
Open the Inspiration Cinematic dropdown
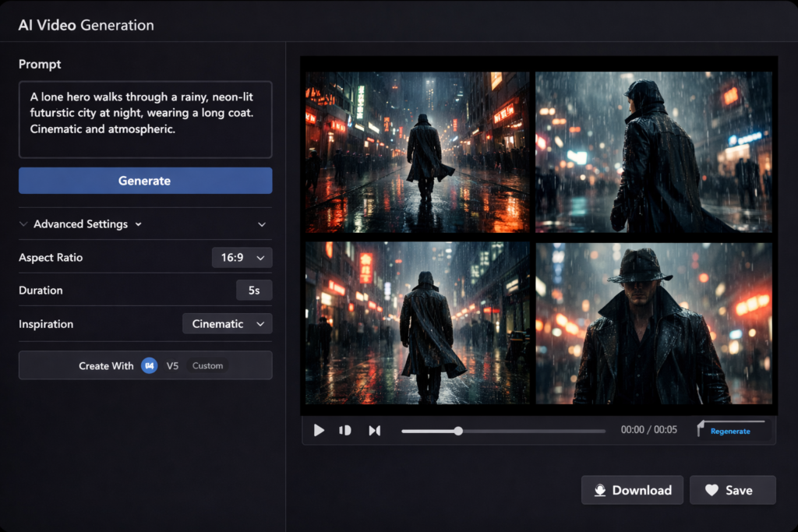coord(227,323)
